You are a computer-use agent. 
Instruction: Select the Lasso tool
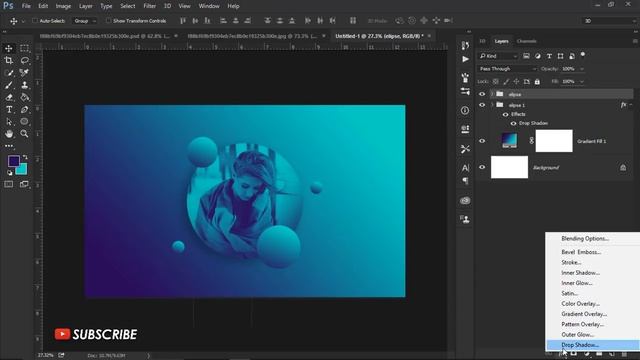(x=24, y=61)
